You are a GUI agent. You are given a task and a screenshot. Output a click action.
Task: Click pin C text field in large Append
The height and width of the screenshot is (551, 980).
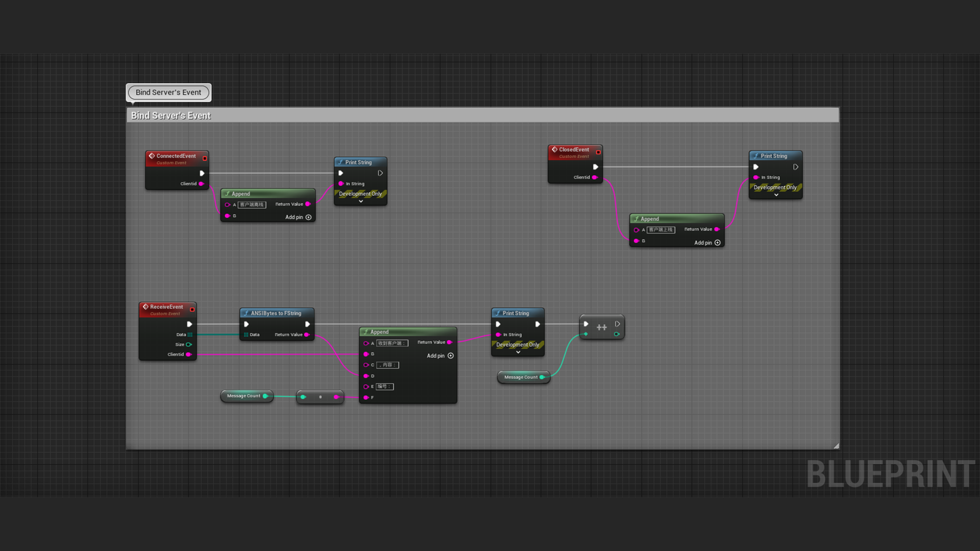tap(387, 365)
